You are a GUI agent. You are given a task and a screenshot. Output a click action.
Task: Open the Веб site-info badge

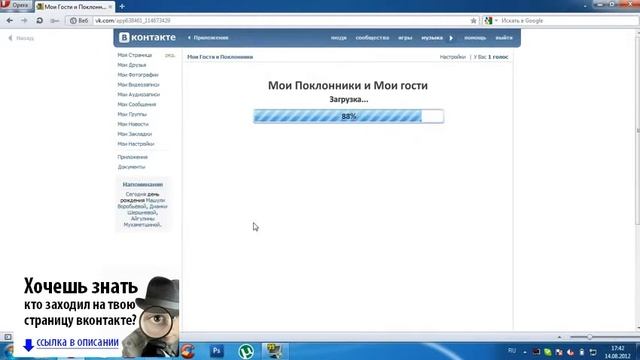tap(79, 20)
